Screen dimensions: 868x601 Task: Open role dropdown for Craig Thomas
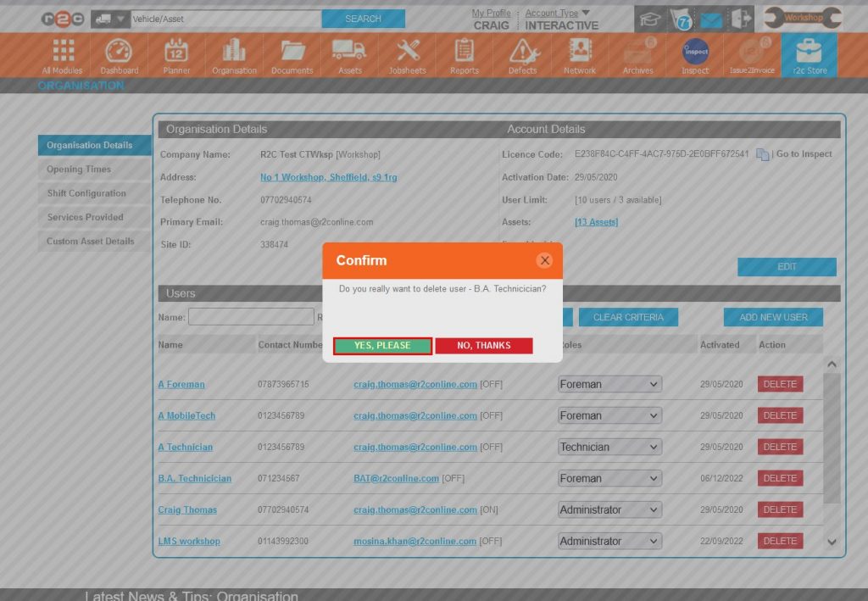pyautogui.click(x=609, y=509)
